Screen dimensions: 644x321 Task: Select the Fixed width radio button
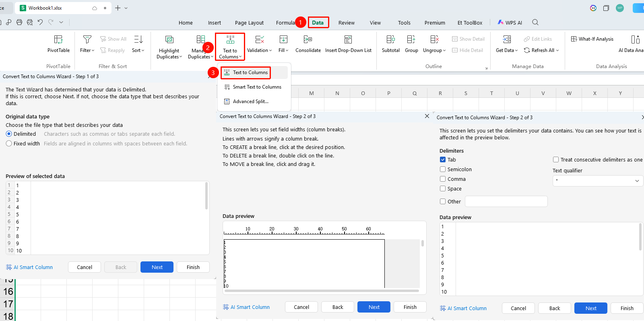(x=9, y=144)
